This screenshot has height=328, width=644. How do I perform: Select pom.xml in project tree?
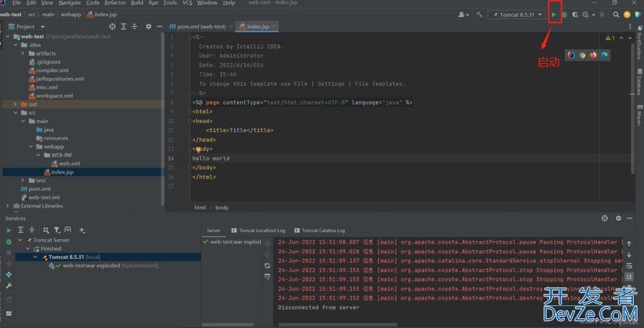coord(39,189)
